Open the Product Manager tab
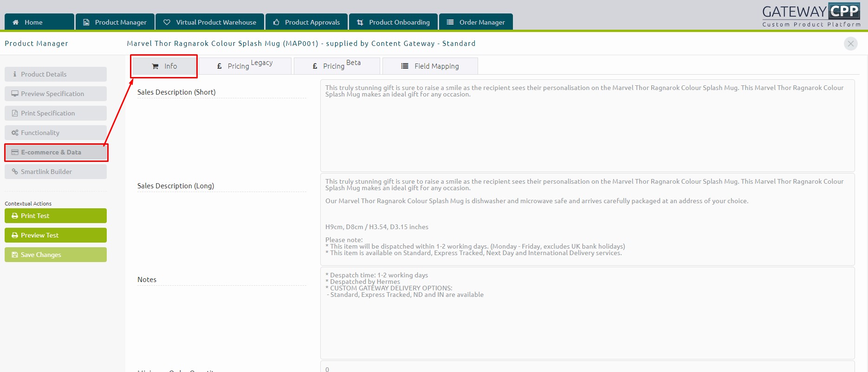 pyautogui.click(x=115, y=22)
